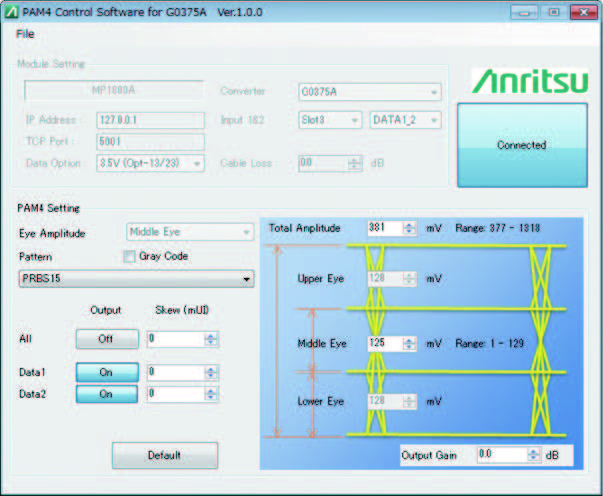Click the 'Range: 1 - 129' text
Viewport: 603px width, 496px height.
pyautogui.click(x=490, y=343)
